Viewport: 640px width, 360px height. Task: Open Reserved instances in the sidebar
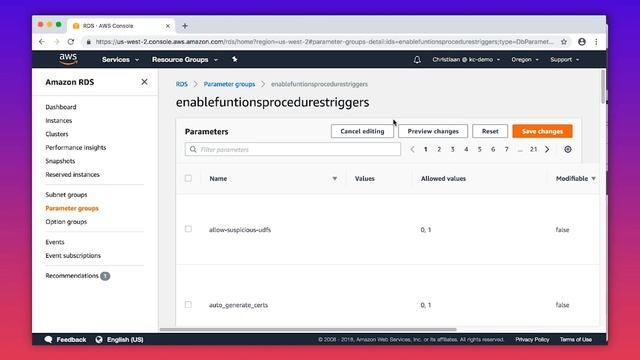point(72,174)
